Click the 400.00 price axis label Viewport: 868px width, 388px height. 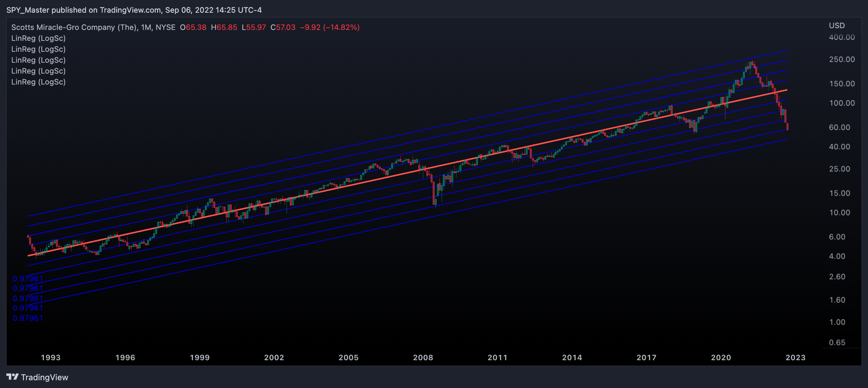point(842,37)
